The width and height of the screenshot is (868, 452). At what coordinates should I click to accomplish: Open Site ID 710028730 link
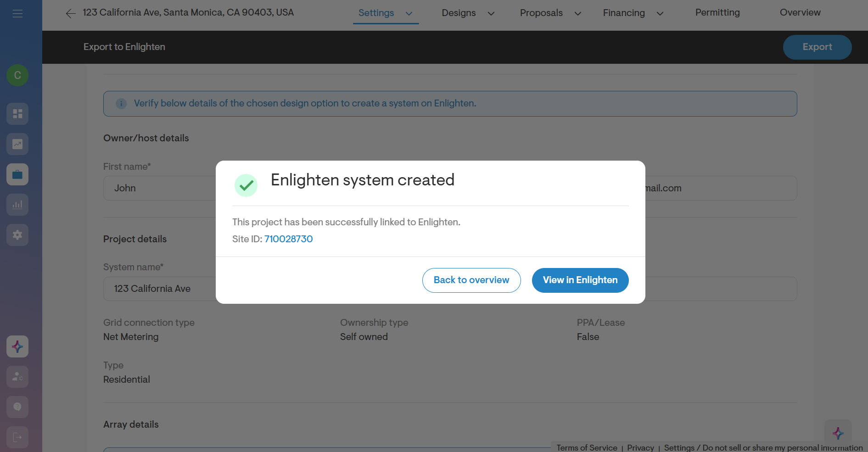(x=288, y=239)
